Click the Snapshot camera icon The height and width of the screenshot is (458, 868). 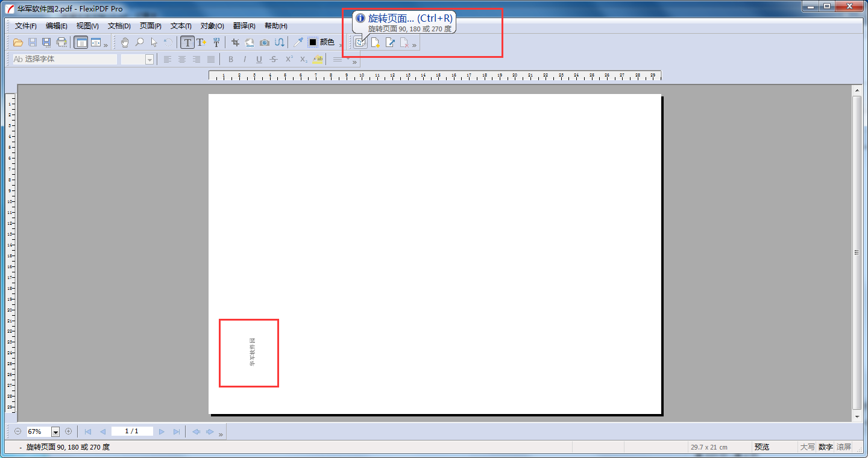(x=265, y=42)
